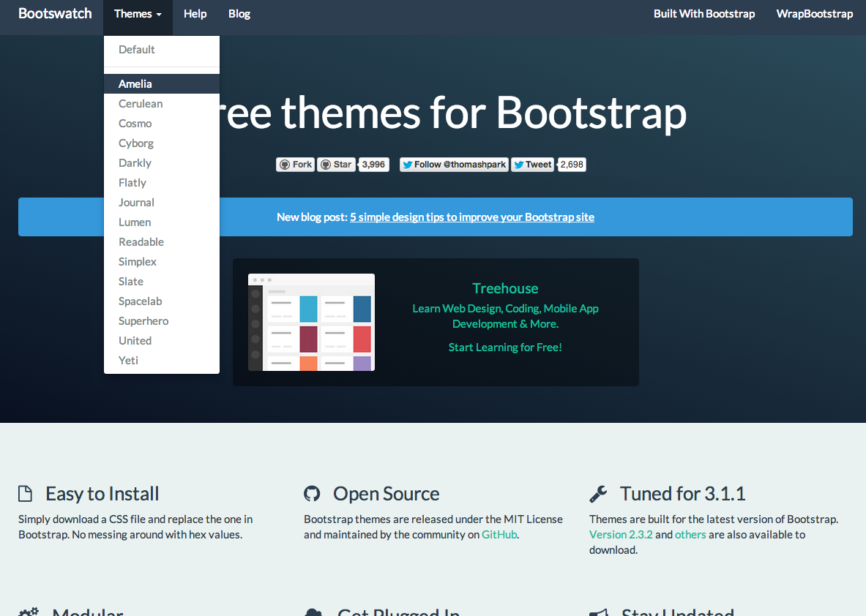
Task: Click the Treehouse ad thumbnail image
Action: 312,323
